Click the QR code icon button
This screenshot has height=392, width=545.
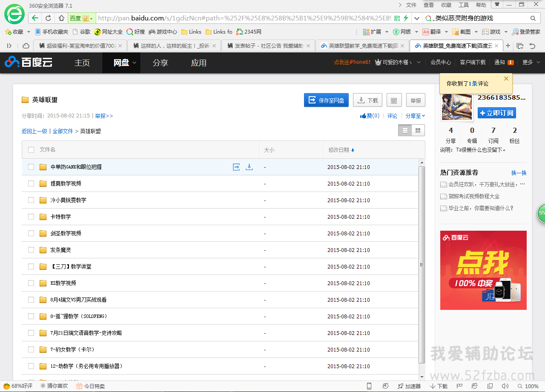(394, 100)
